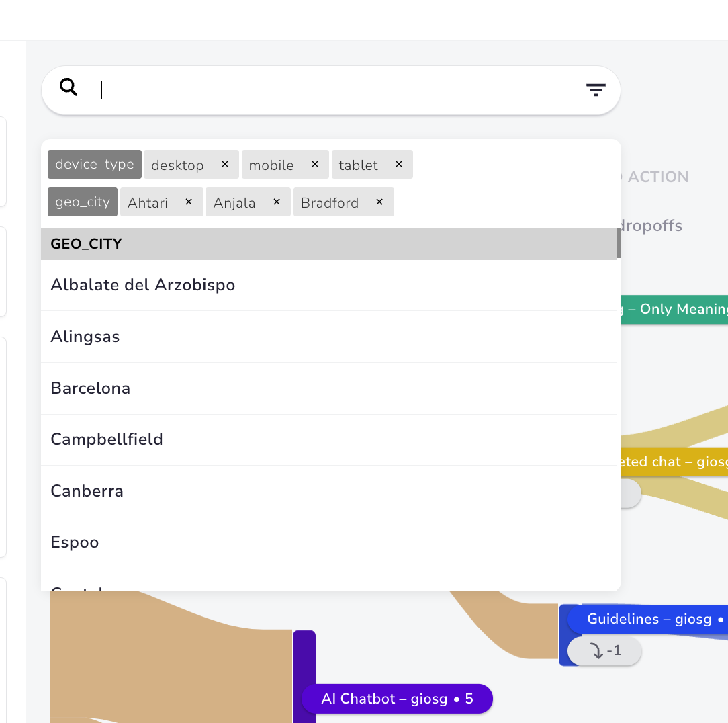Click the AI Chatbot – giosg node label
The height and width of the screenshot is (723, 728).
pos(397,698)
